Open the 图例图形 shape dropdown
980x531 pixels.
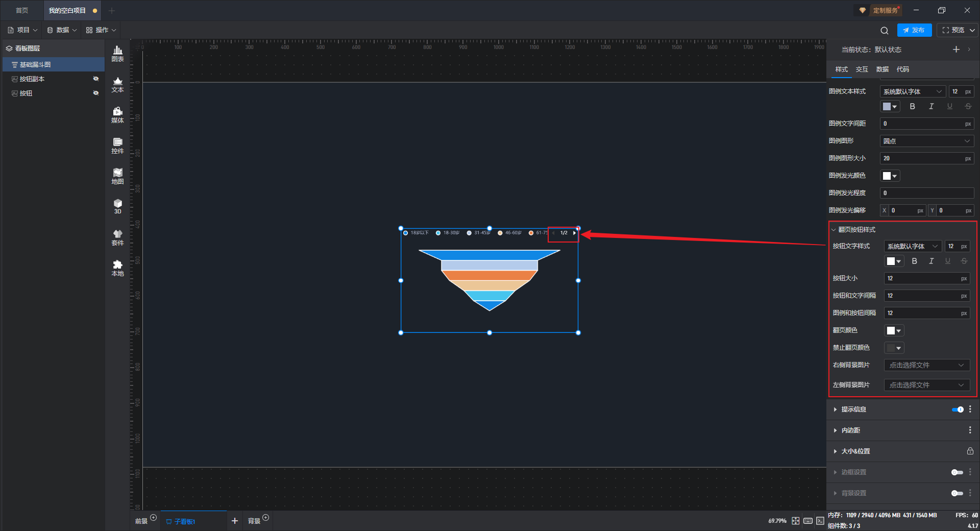coord(927,141)
